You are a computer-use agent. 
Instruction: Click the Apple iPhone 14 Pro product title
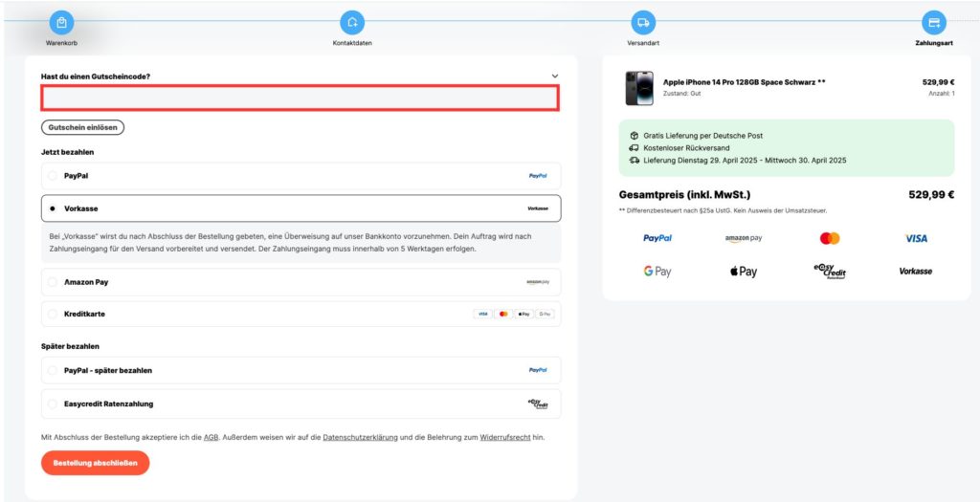click(x=744, y=82)
